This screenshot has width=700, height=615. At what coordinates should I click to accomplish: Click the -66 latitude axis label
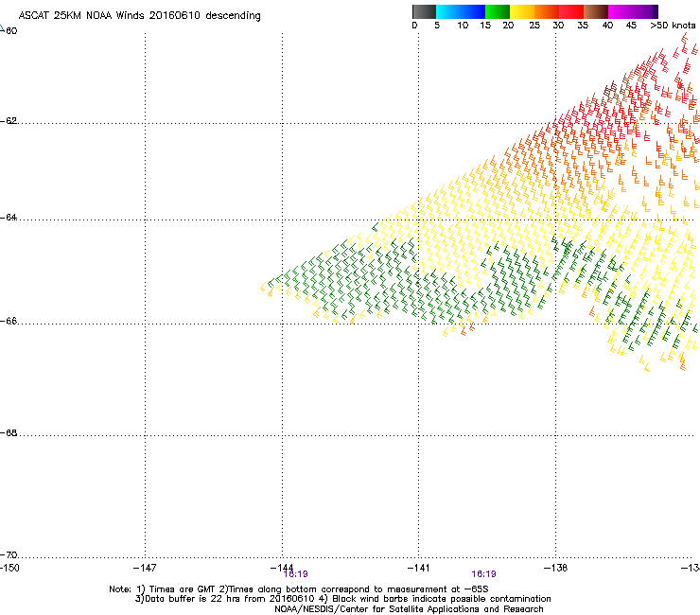[9, 322]
